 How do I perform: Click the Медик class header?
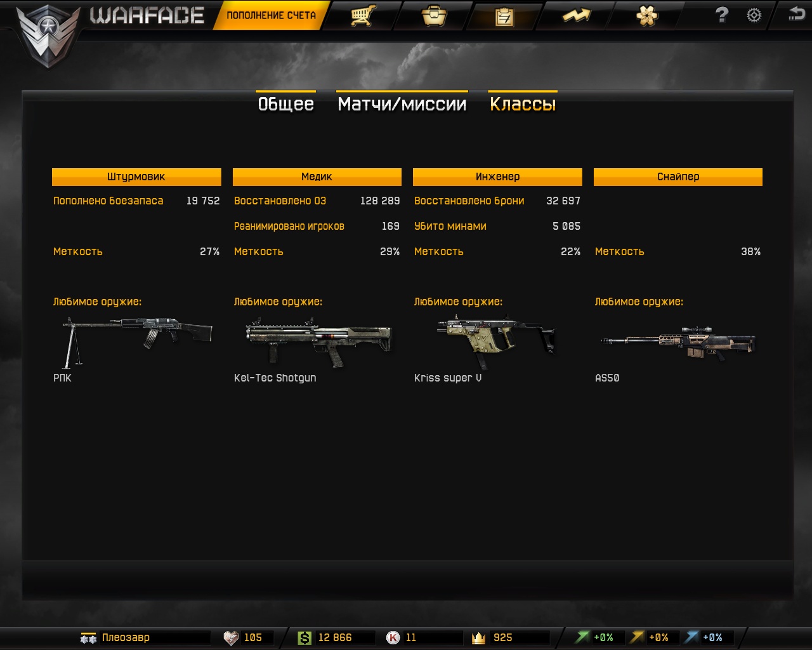coord(317,176)
